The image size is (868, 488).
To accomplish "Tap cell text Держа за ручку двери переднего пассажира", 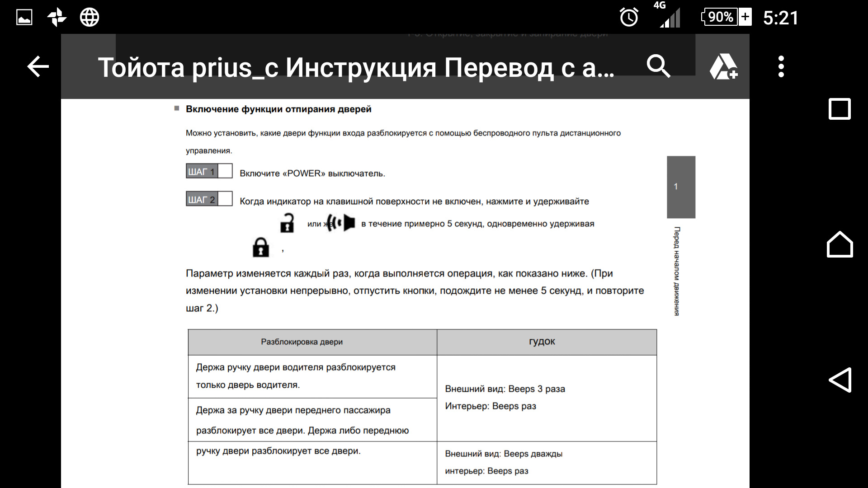I will (293, 410).
